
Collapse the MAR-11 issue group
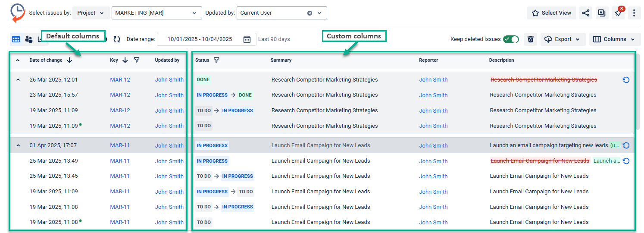coord(18,145)
